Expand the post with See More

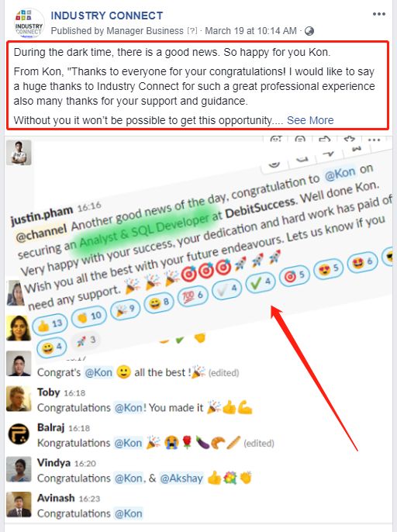310,120
